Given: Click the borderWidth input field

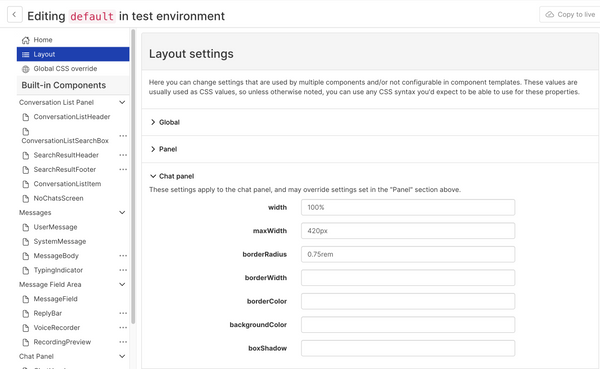Looking at the screenshot, I should tap(408, 278).
